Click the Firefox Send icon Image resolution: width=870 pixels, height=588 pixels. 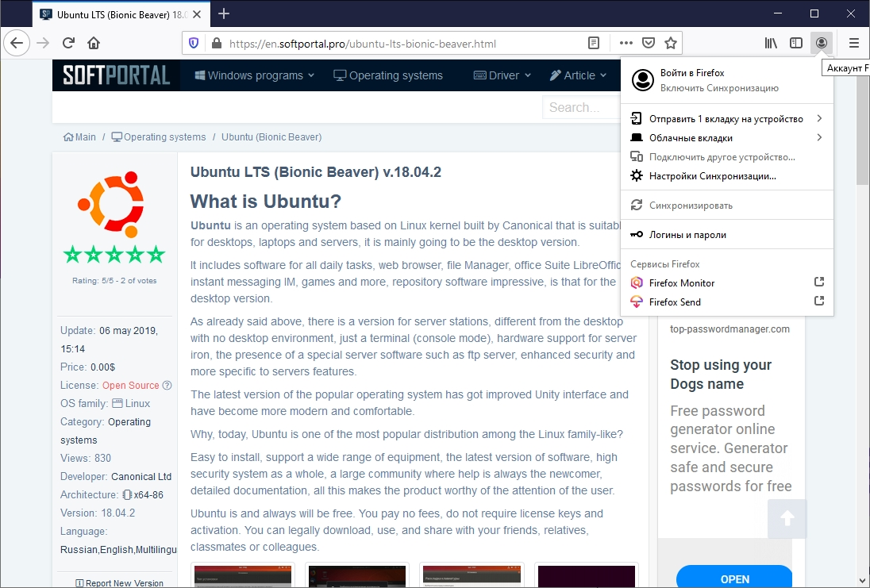tap(637, 302)
